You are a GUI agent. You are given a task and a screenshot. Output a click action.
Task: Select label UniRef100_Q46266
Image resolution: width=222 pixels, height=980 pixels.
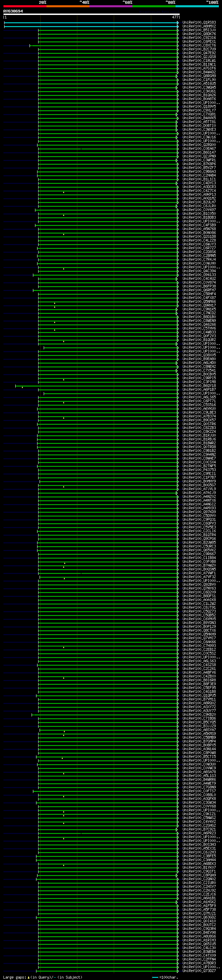click(x=199, y=324)
